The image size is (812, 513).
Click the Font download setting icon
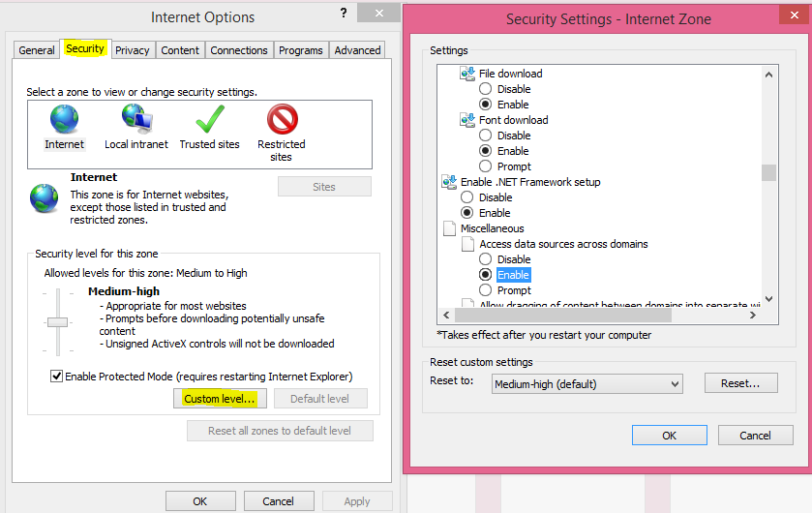[x=468, y=120]
